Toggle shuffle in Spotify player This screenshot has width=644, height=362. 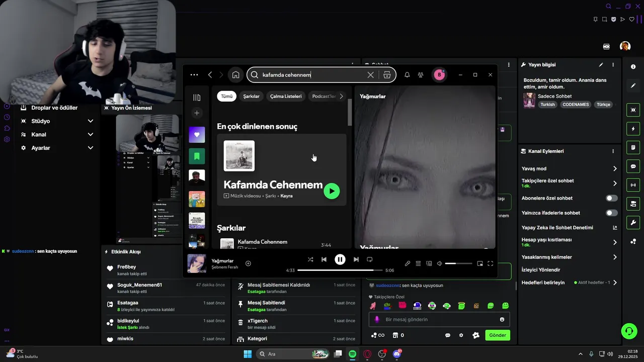click(x=310, y=259)
